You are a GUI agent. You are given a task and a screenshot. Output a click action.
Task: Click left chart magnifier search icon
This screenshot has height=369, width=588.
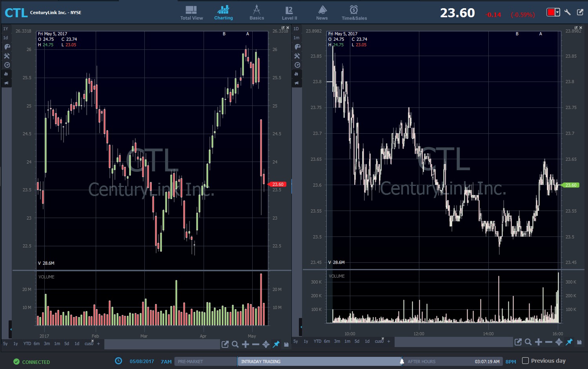tap(235, 344)
